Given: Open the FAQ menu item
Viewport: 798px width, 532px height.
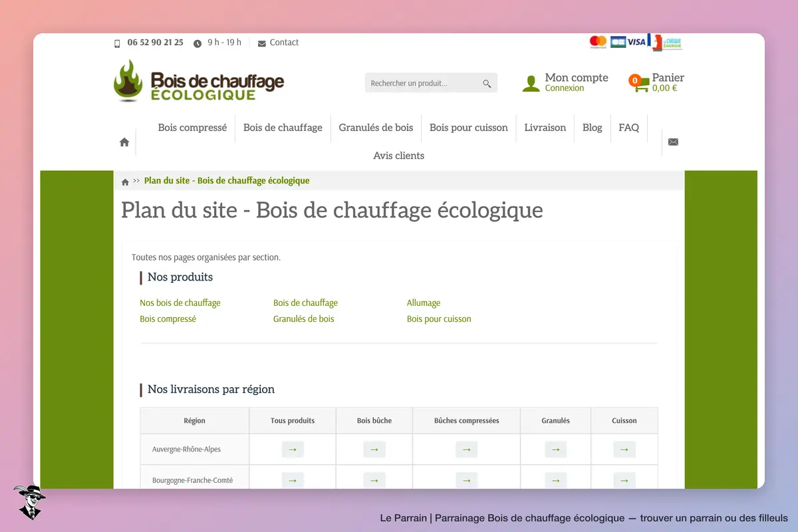Looking at the screenshot, I should [628, 128].
